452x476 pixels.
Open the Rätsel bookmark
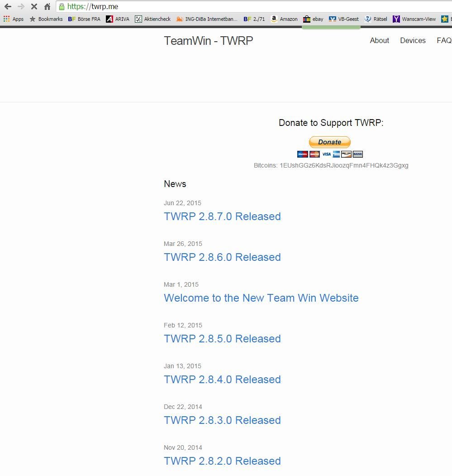(x=376, y=19)
